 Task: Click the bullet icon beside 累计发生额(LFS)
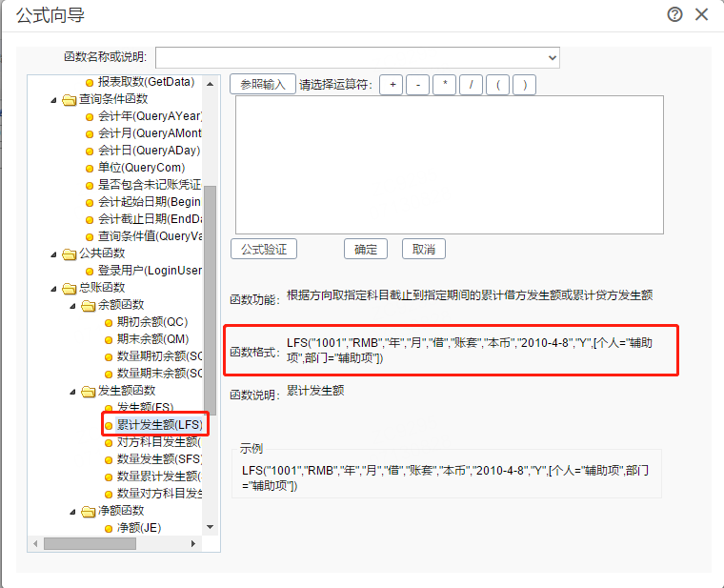click(109, 426)
